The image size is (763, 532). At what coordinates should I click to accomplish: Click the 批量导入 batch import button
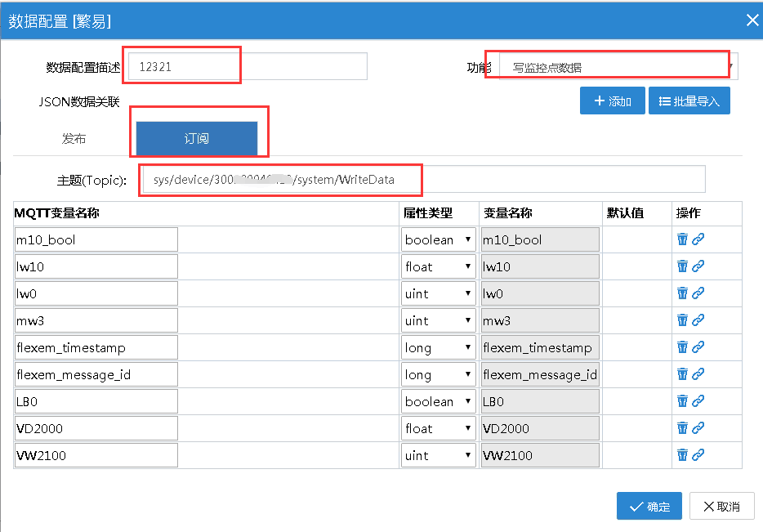(x=689, y=101)
